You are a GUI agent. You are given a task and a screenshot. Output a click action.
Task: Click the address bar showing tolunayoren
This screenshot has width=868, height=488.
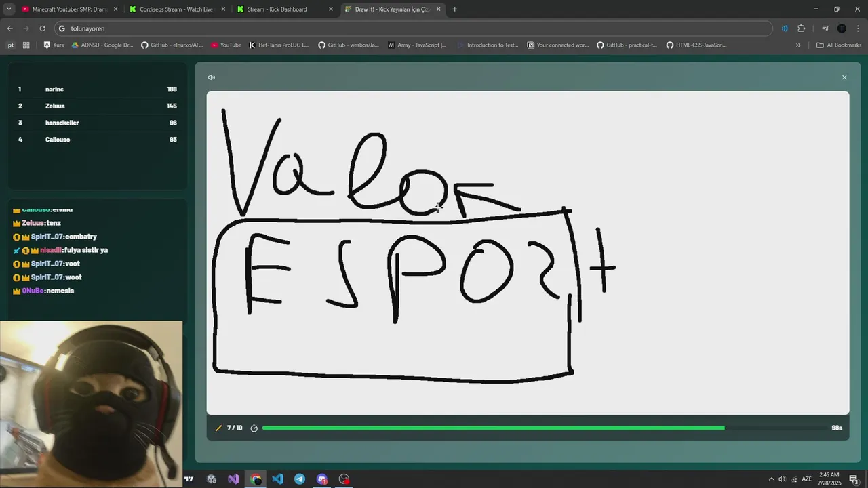pos(413,28)
